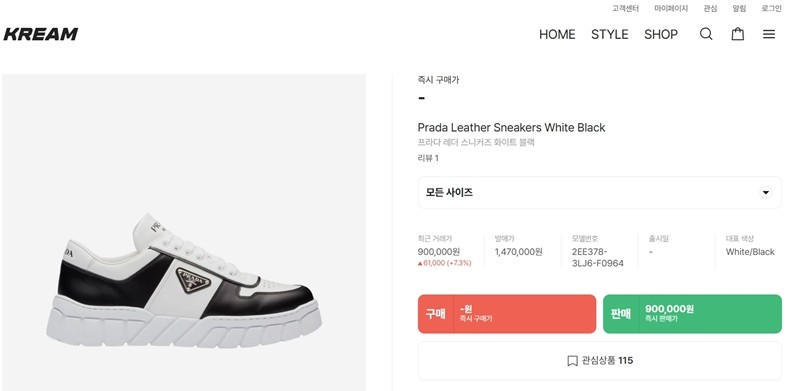The image size is (800, 391).
Task: Expand the 모든 사이즈 size selector
Action: [599, 192]
